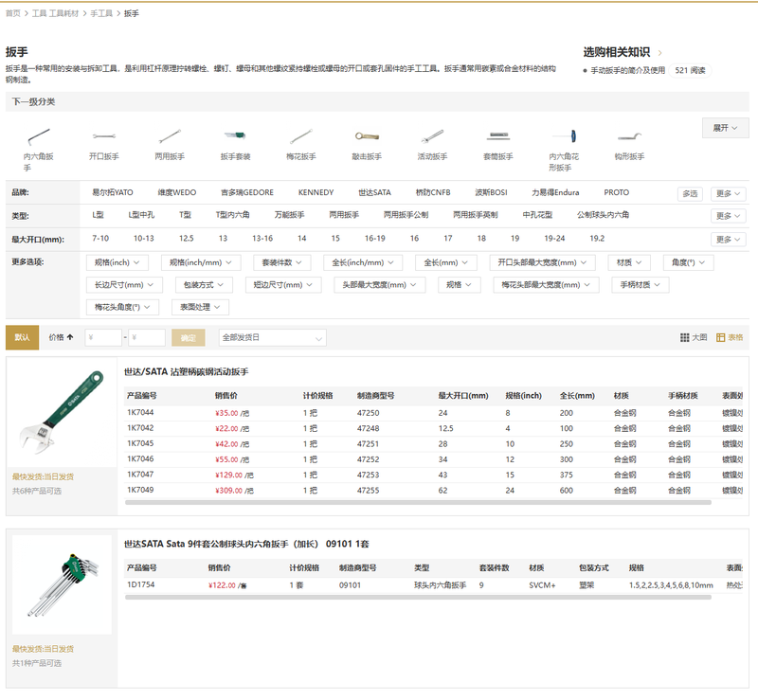Open 世达/SATA 沾塑柄碳钢活动扳手 title
The height and width of the screenshot is (700, 758).
point(186,371)
